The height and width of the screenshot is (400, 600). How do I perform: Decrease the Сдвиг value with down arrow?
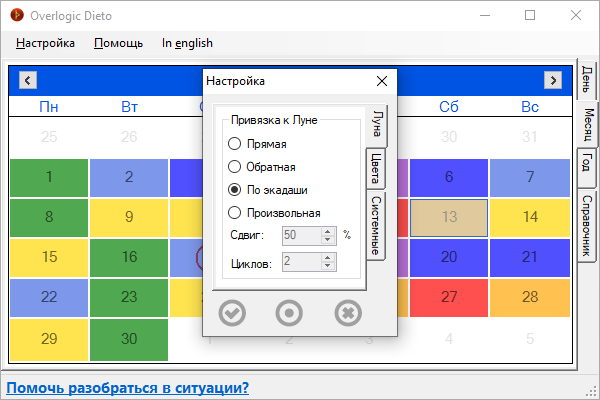coord(328,240)
